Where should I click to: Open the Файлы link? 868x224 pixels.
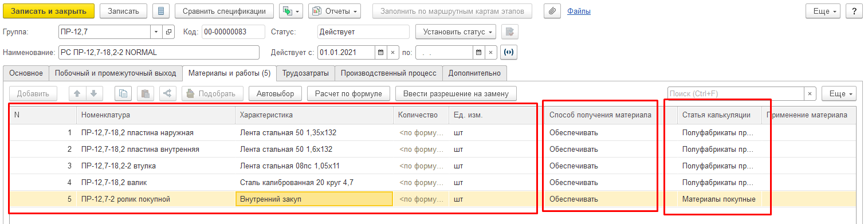(x=579, y=11)
